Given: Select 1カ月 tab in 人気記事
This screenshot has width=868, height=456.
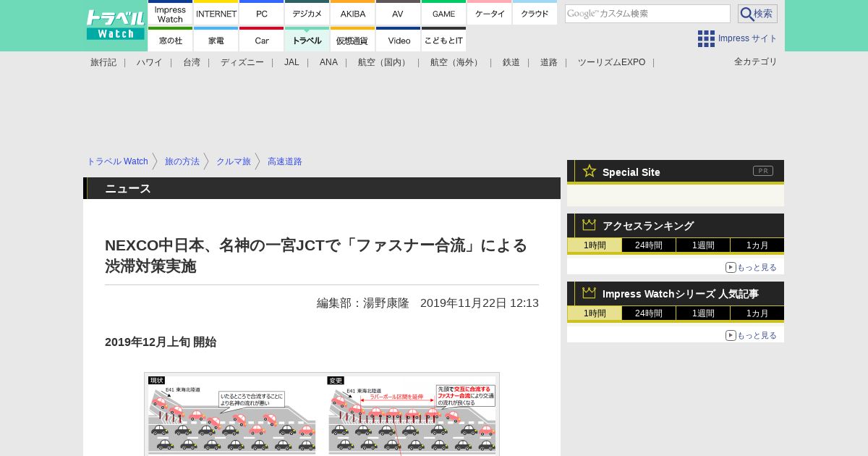Looking at the screenshot, I should [x=757, y=313].
